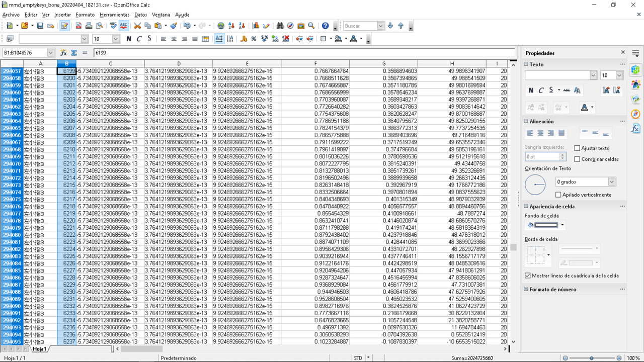Image resolution: width=644 pixels, height=362 pixels.
Task: Select the Hoja1 sheet tab
Action: pyautogui.click(x=39, y=349)
